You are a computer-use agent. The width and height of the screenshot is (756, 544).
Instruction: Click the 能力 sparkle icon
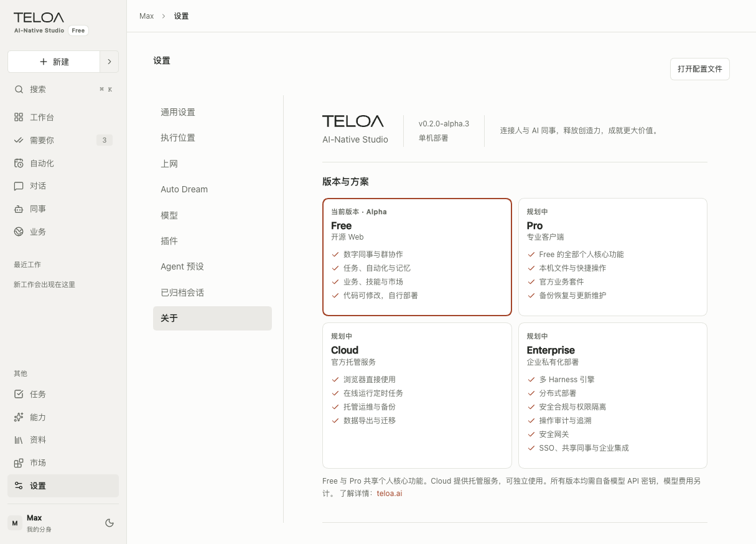pos(19,417)
